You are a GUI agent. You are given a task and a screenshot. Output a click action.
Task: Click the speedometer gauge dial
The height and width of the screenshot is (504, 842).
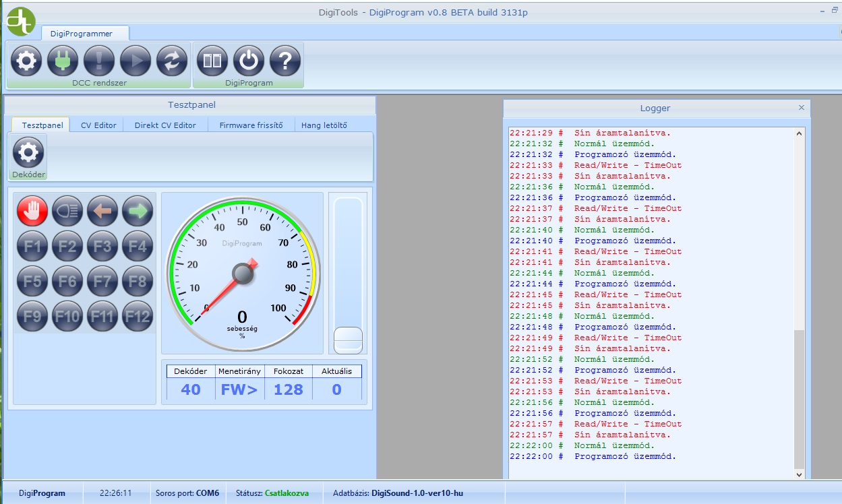[242, 273]
